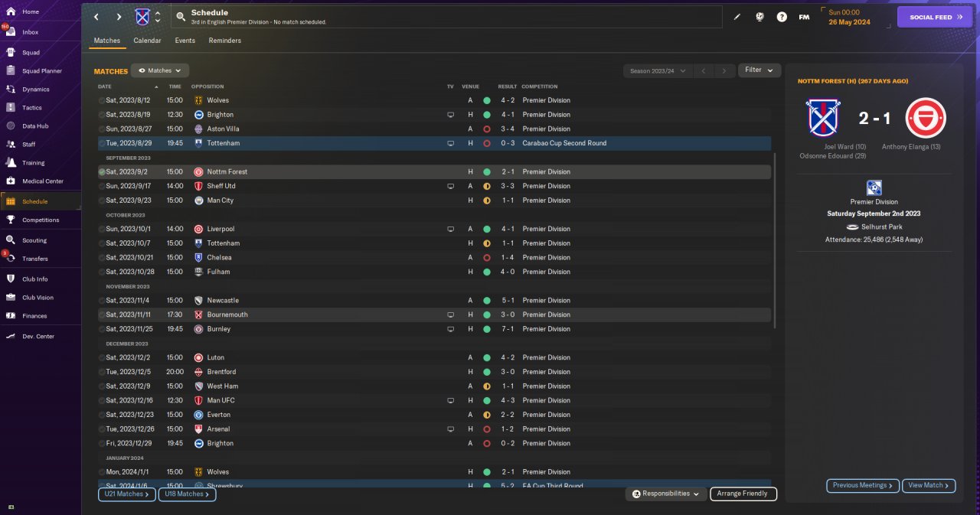Open the Home sidebar icon
Screen dimensions: 980x515
pyautogui.click(x=11, y=11)
